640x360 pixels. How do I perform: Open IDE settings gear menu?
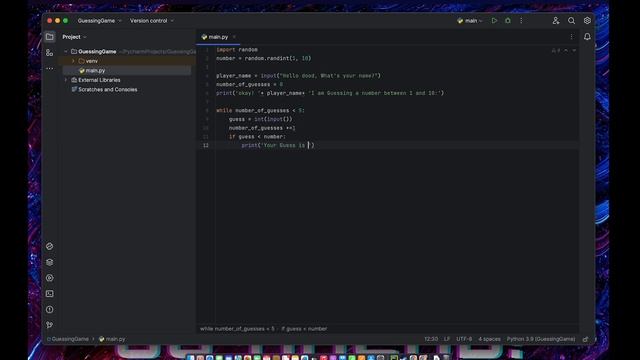pos(587,20)
